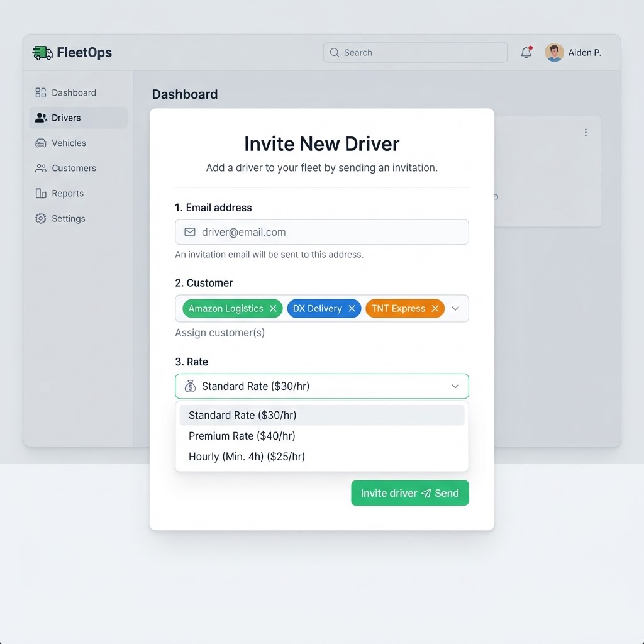Click the Dashboard grid icon in sidebar
Screen dimensions: 644x644
tap(41, 93)
